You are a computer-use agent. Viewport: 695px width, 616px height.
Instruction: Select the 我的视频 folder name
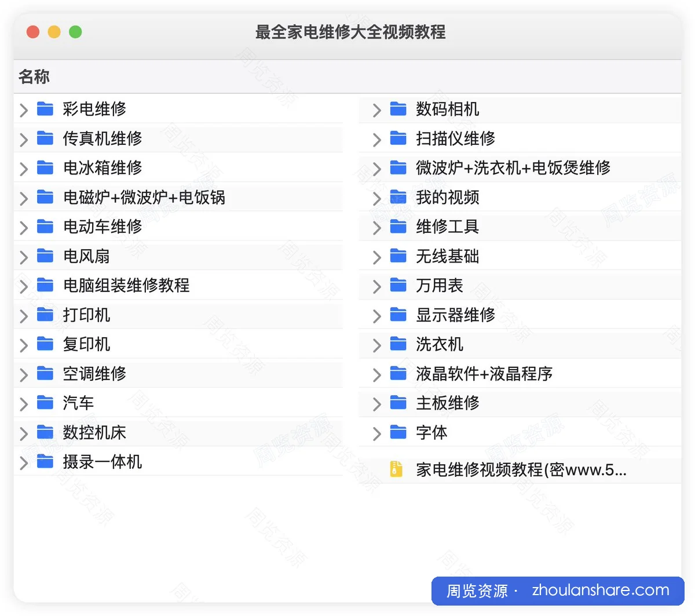pyautogui.click(x=447, y=197)
